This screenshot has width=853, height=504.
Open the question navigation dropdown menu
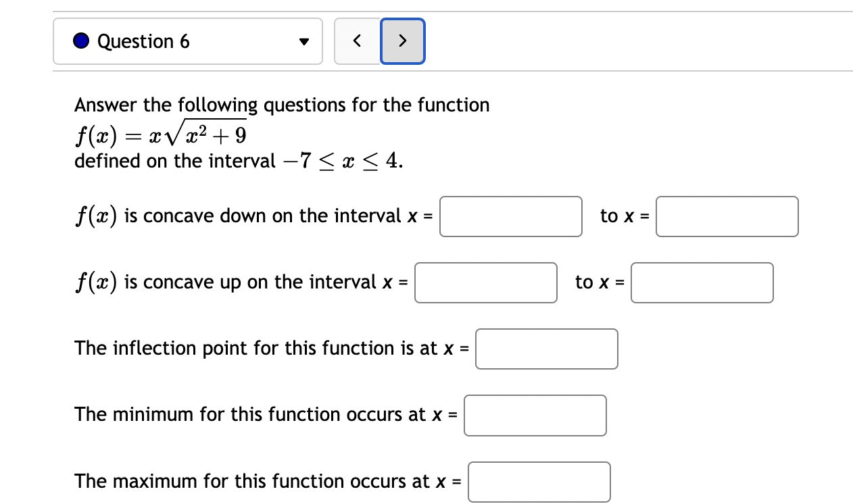(304, 42)
